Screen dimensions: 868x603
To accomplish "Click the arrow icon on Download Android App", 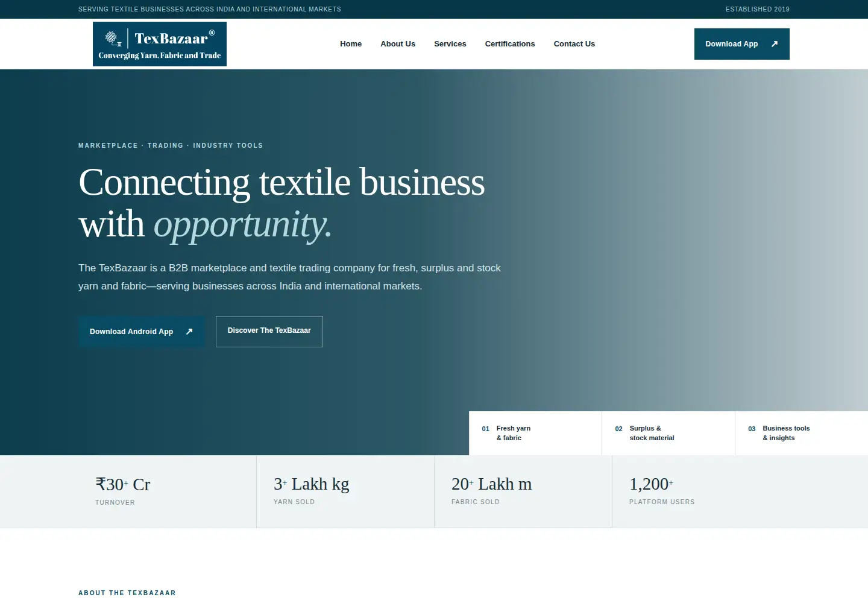I will point(189,332).
